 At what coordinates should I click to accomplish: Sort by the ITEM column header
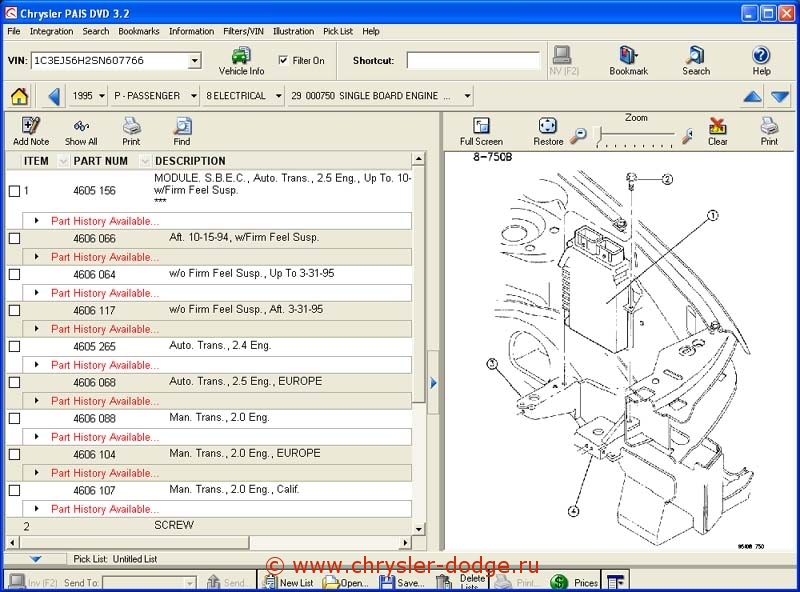pos(36,161)
